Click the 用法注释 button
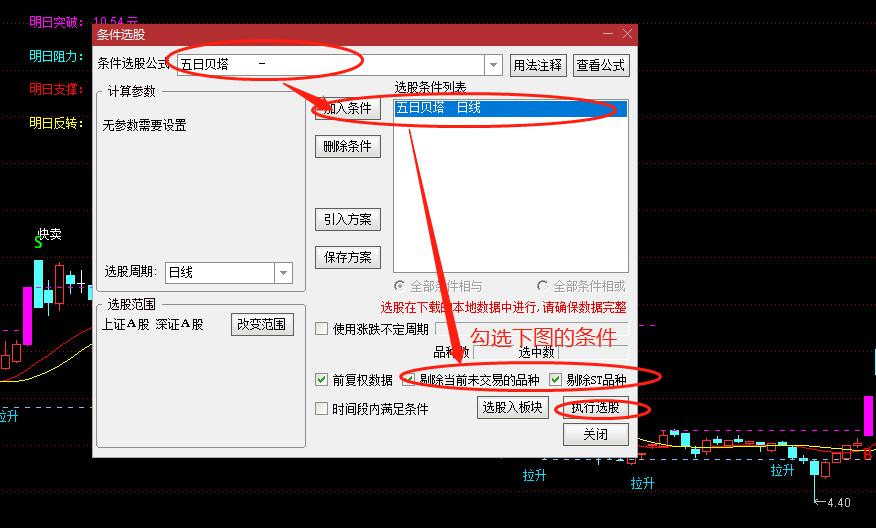Screen dimensions: 876x528 coord(537,65)
